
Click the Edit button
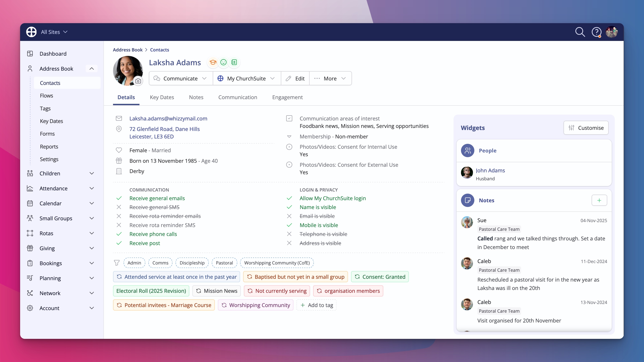pos(295,78)
